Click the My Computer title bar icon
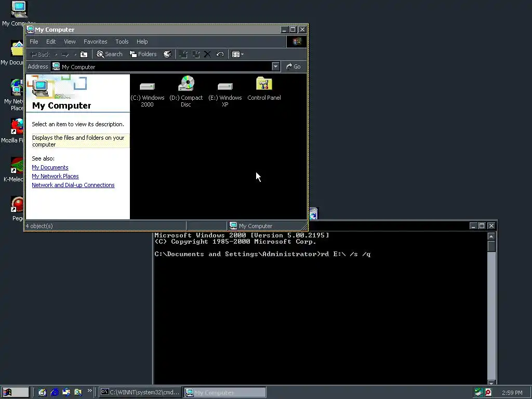Screen dimensions: 532x399 pos(30,30)
